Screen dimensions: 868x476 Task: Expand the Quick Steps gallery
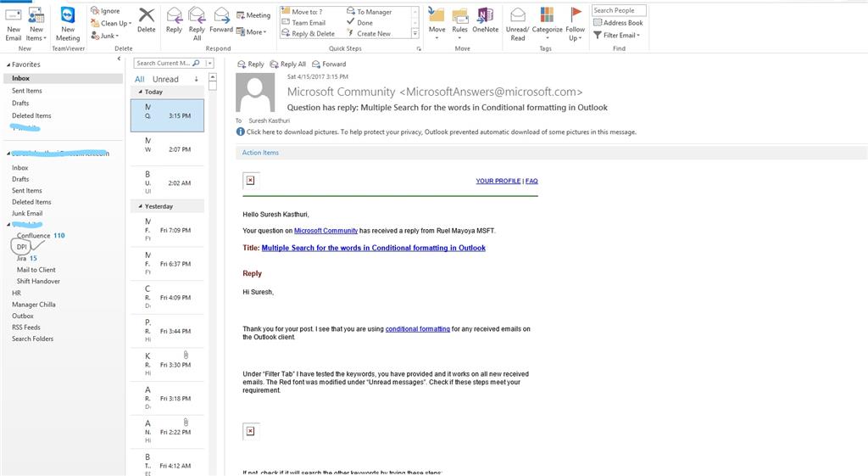click(415, 34)
